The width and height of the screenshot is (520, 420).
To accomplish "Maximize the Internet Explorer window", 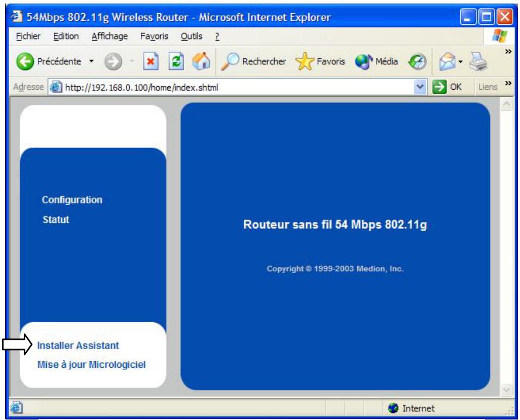I will coord(486,17).
